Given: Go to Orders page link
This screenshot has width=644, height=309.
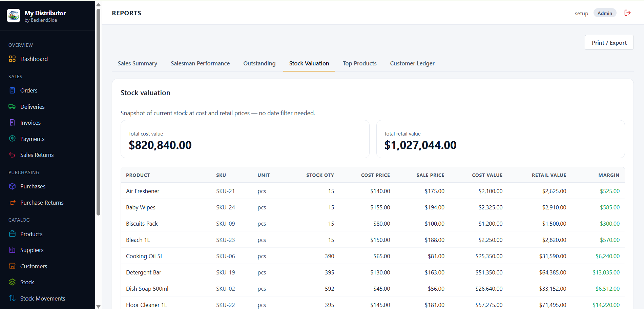Looking at the screenshot, I should point(29,90).
